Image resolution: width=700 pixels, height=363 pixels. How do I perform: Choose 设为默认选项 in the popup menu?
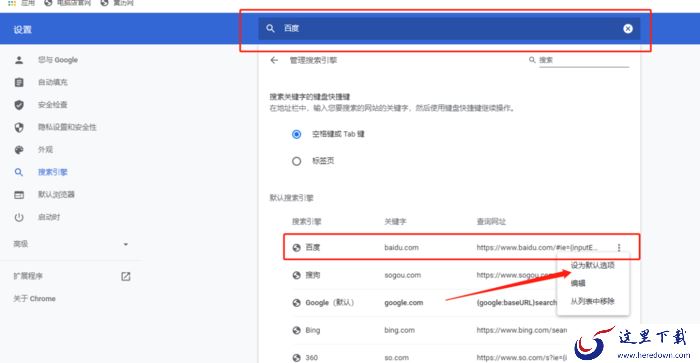pos(593,265)
